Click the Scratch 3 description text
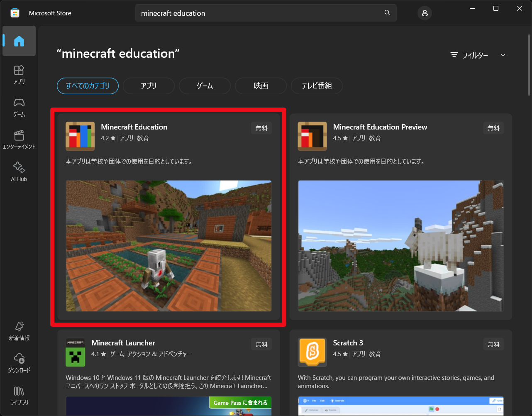Viewport: 532px width, 416px height. tap(396, 382)
